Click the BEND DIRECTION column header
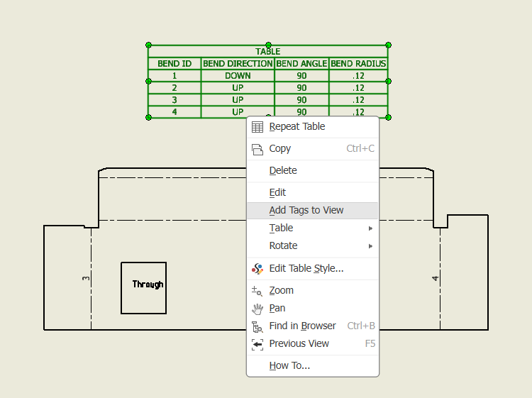 click(x=238, y=64)
